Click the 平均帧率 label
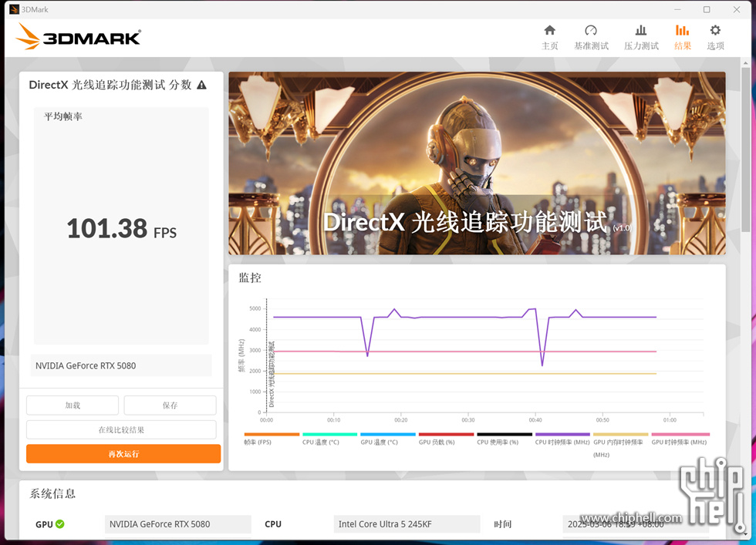 63,116
